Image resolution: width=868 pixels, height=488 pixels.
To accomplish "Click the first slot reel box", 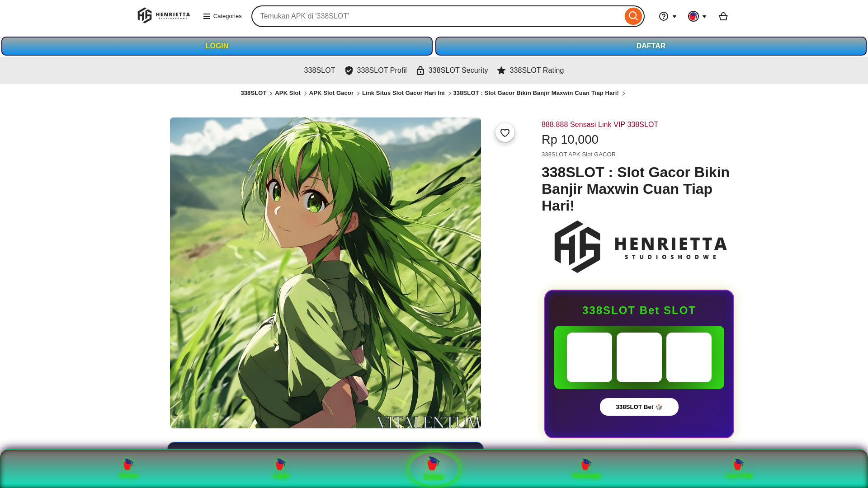I will tap(590, 357).
